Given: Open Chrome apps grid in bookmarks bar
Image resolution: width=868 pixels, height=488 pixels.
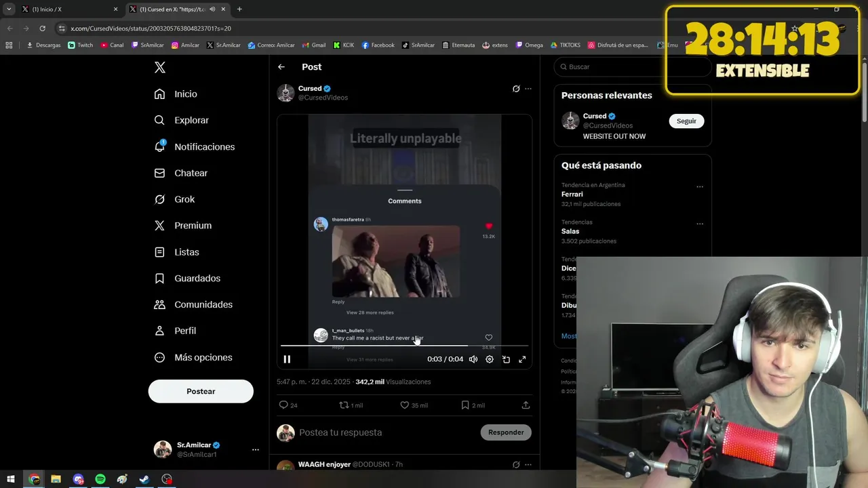Looking at the screenshot, I should click(9, 45).
